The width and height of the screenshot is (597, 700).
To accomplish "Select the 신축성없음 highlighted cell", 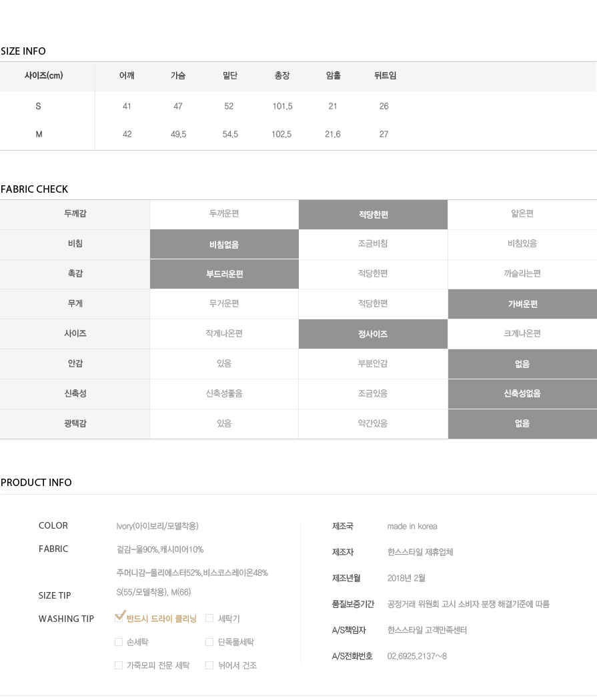I will (x=522, y=394).
